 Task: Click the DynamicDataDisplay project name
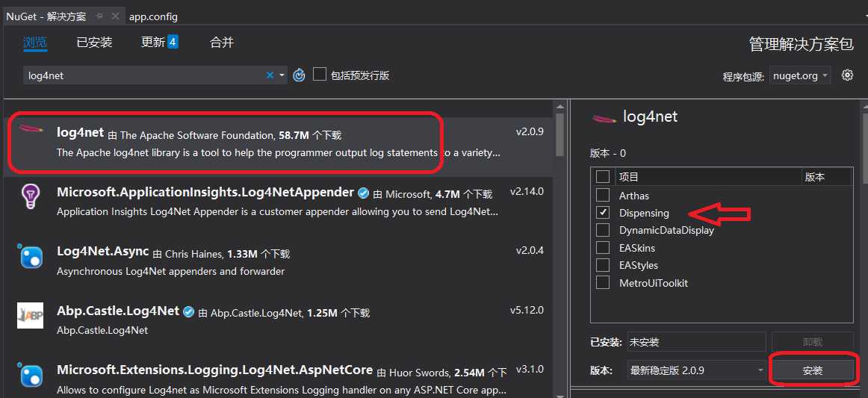(x=666, y=230)
